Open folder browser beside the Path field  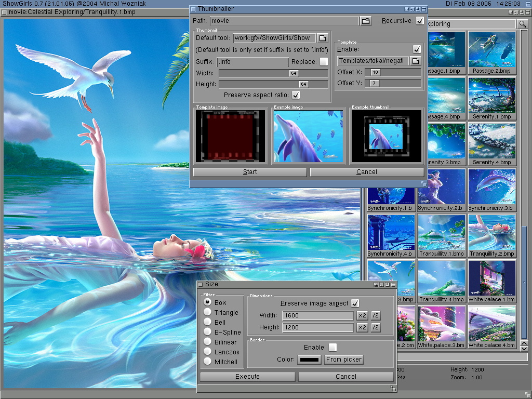coord(366,21)
